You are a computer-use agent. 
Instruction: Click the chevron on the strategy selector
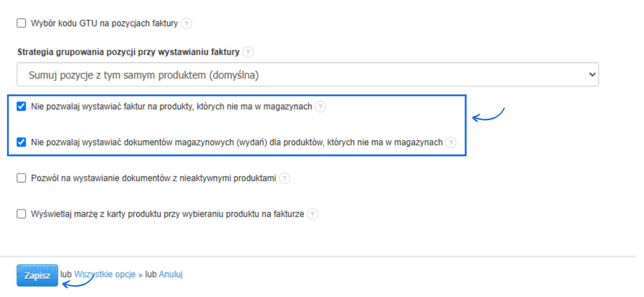point(592,74)
